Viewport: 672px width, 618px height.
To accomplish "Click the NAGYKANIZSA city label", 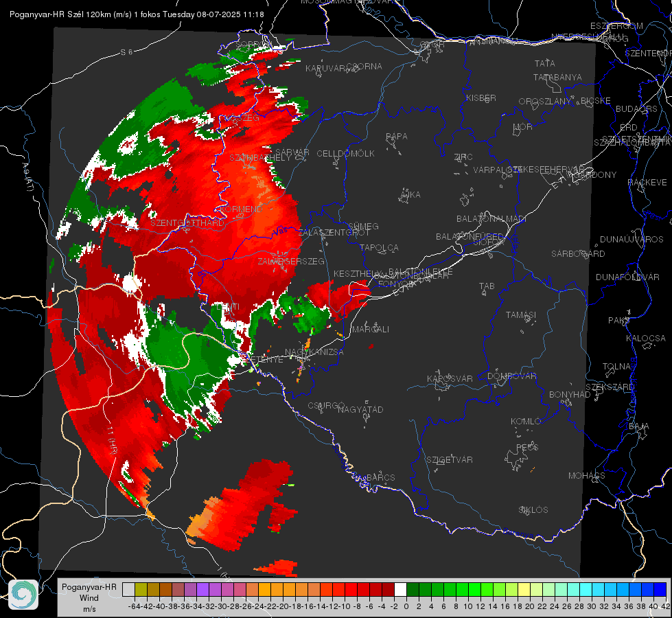I will [x=314, y=352].
